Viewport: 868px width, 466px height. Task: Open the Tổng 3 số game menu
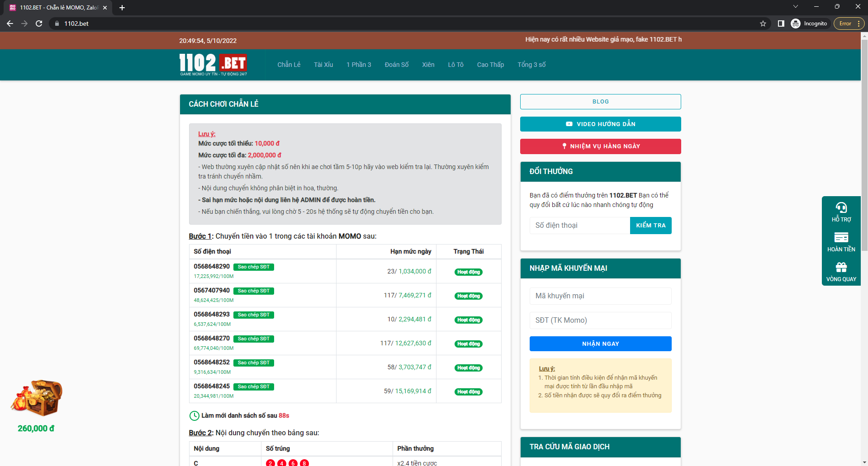tap(531, 65)
